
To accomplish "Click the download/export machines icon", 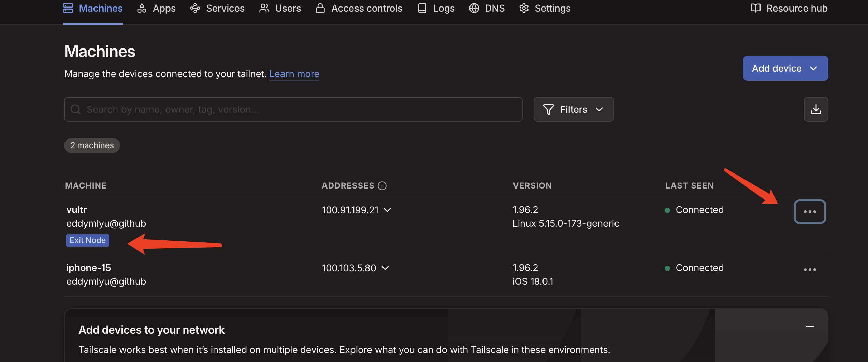I will coord(816,109).
